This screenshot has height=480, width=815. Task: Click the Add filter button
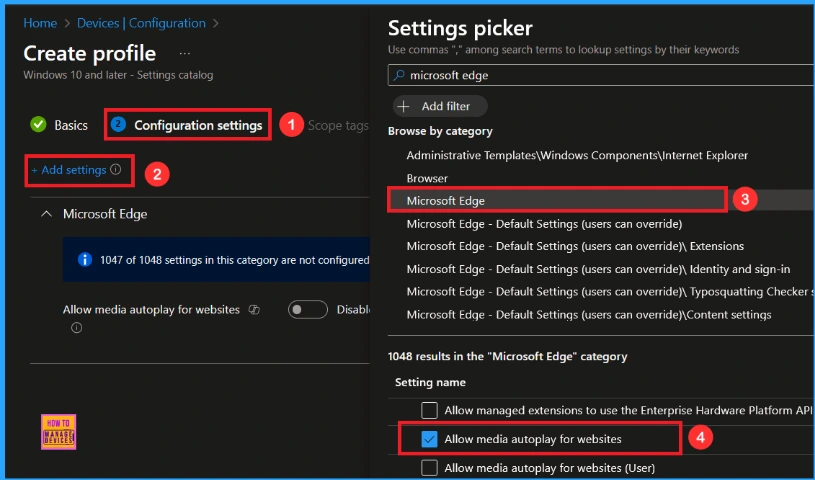pos(440,106)
